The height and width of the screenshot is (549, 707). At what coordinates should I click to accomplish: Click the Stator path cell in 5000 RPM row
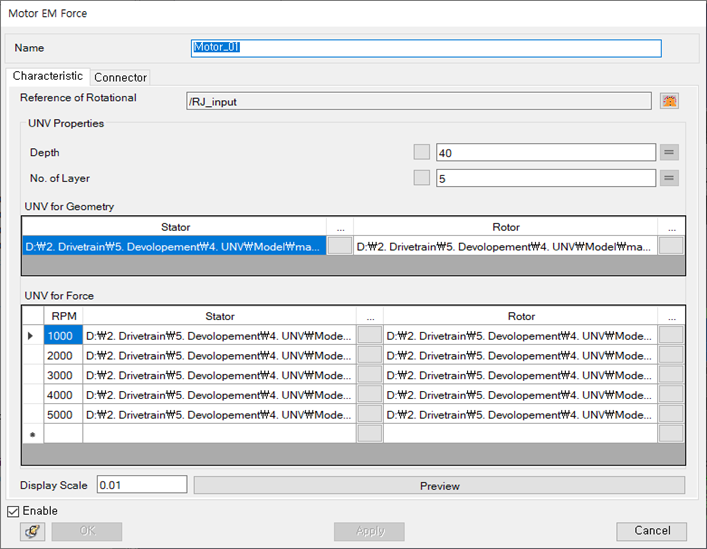[219, 414]
